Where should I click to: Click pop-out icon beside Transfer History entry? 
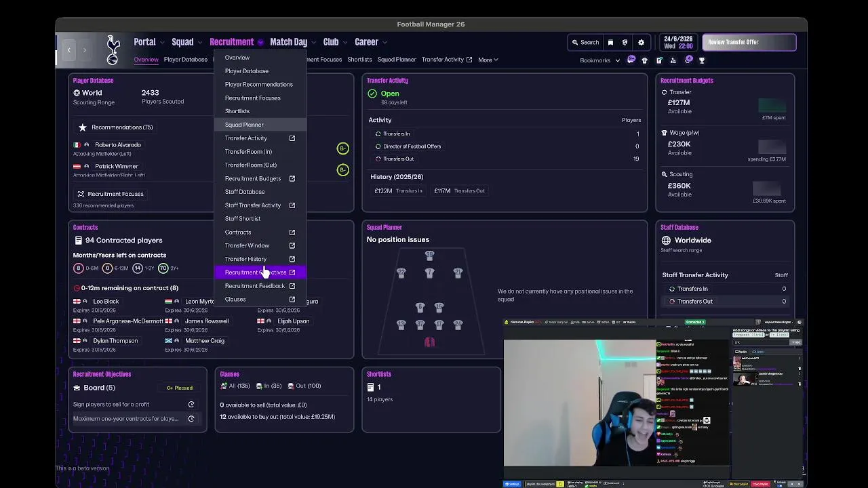pos(292,259)
